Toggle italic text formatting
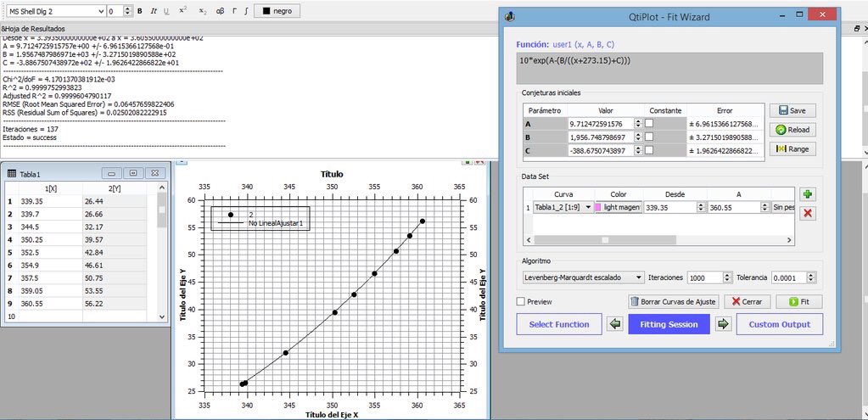Viewport: 868px width, 420px height. pos(154,11)
